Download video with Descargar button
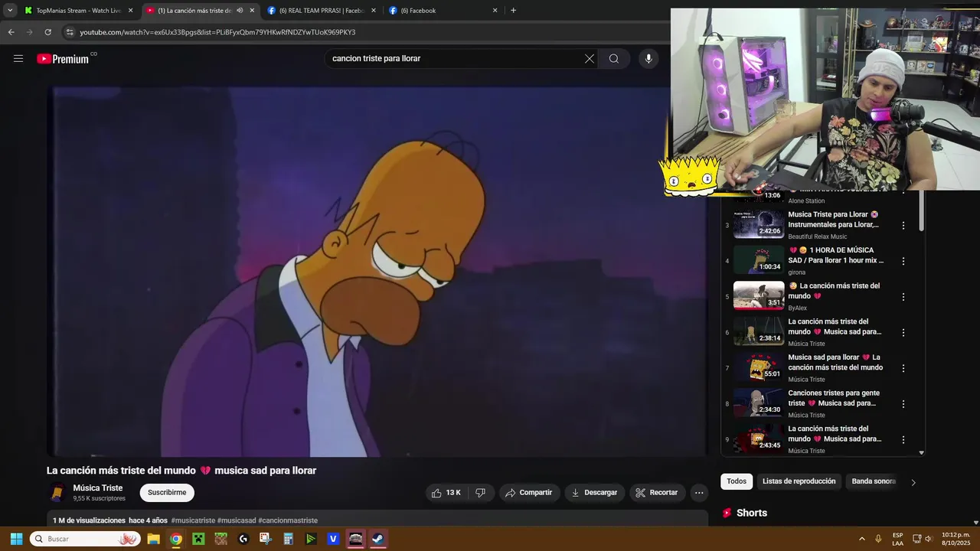Viewport: 980px width, 551px height. 594,493
